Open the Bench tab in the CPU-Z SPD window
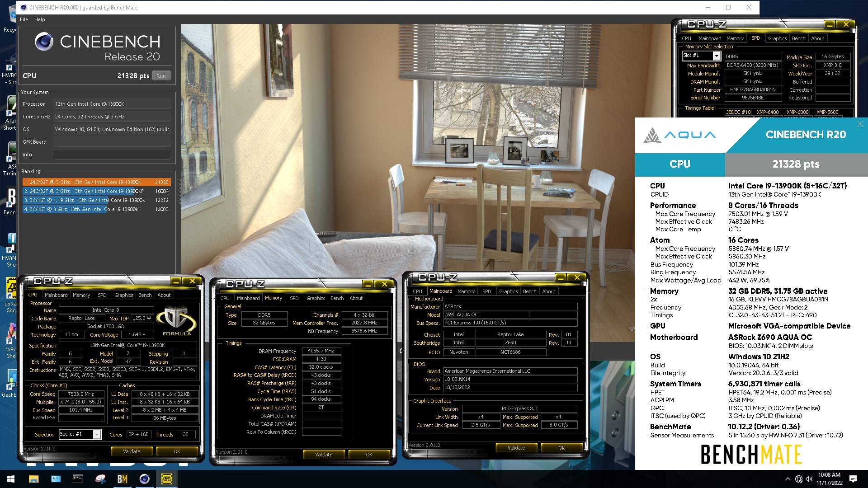 click(x=798, y=38)
